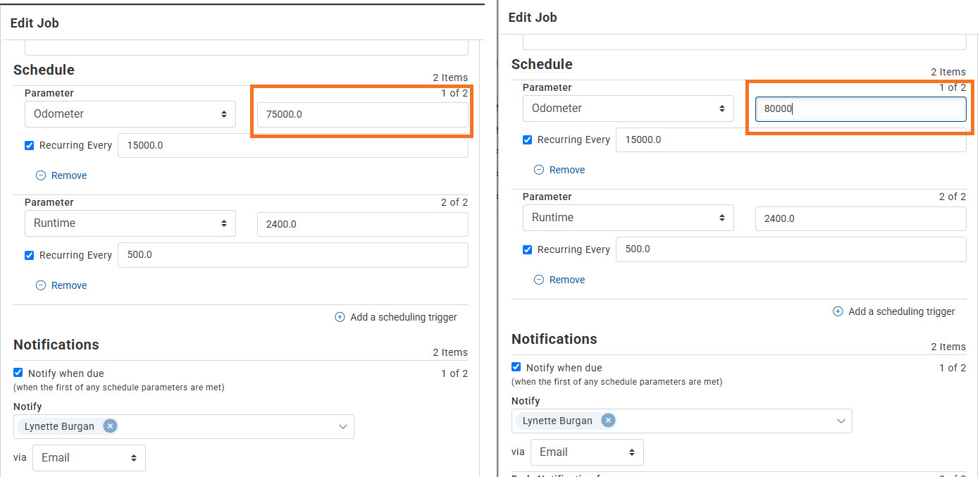
Task: Click right 500.0 recurring interval field
Action: 791,249
